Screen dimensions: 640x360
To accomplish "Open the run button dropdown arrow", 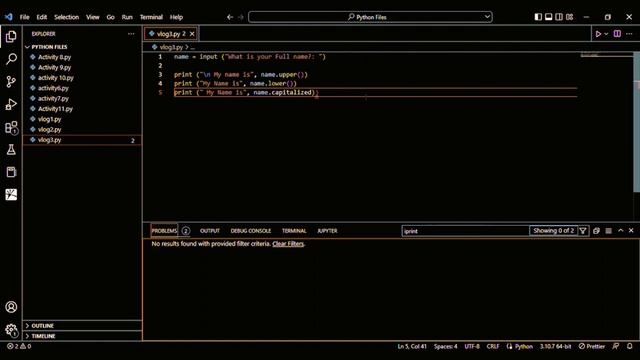I will [x=606, y=34].
